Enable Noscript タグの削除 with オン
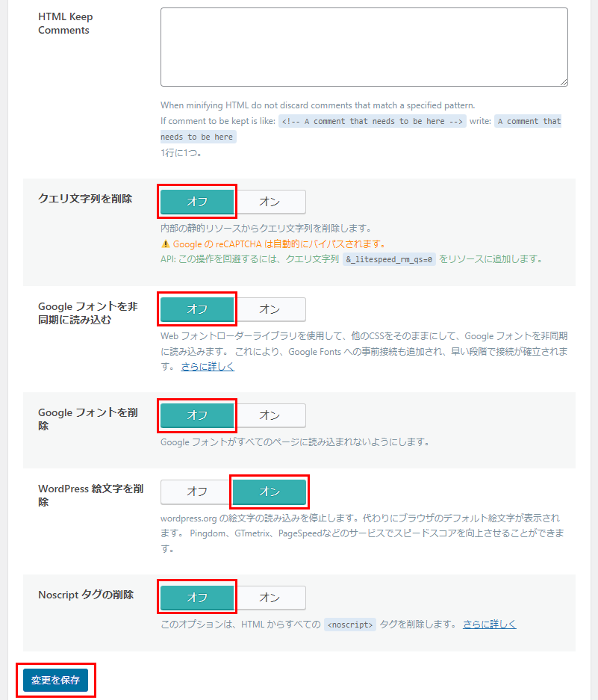 (x=270, y=598)
